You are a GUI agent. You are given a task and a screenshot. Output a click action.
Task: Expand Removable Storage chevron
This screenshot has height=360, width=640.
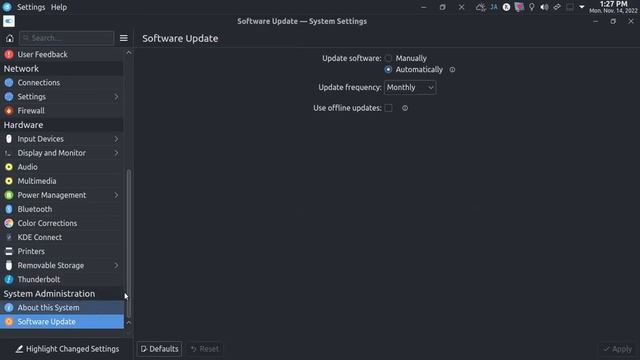[116, 265]
